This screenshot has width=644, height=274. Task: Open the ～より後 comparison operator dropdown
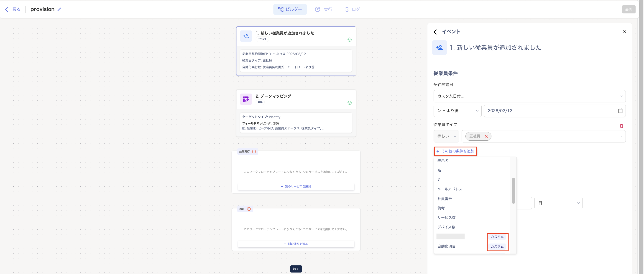coord(457,111)
